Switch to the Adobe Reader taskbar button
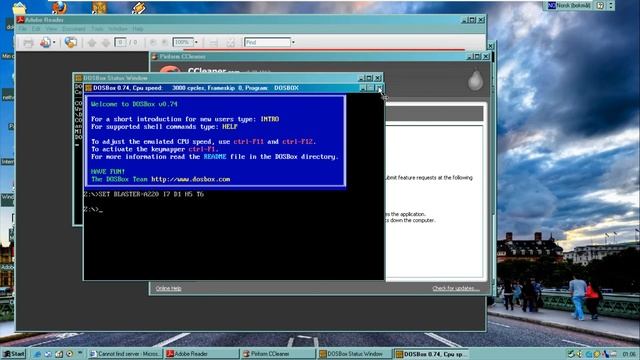The height and width of the screenshot is (360, 640). point(202,354)
